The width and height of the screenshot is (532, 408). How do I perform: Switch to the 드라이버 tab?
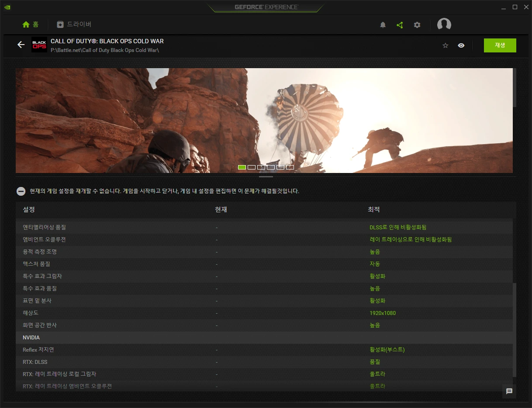pos(74,24)
